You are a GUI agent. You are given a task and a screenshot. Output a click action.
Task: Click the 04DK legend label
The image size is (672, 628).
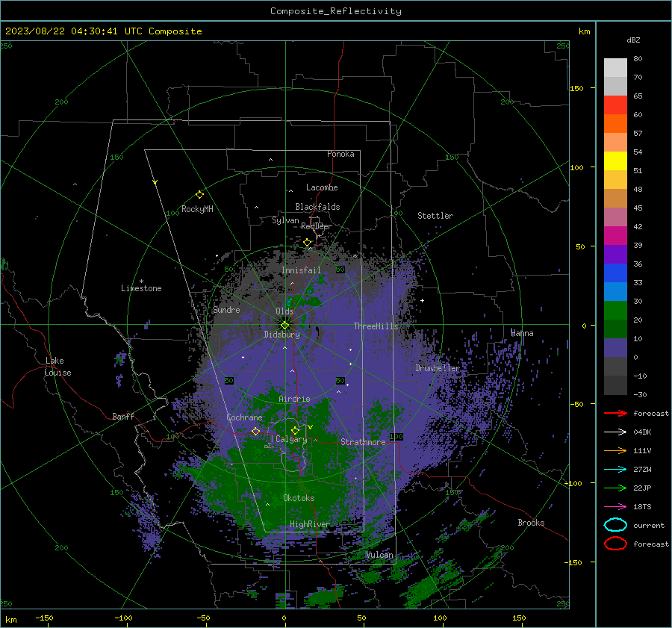click(642, 432)
